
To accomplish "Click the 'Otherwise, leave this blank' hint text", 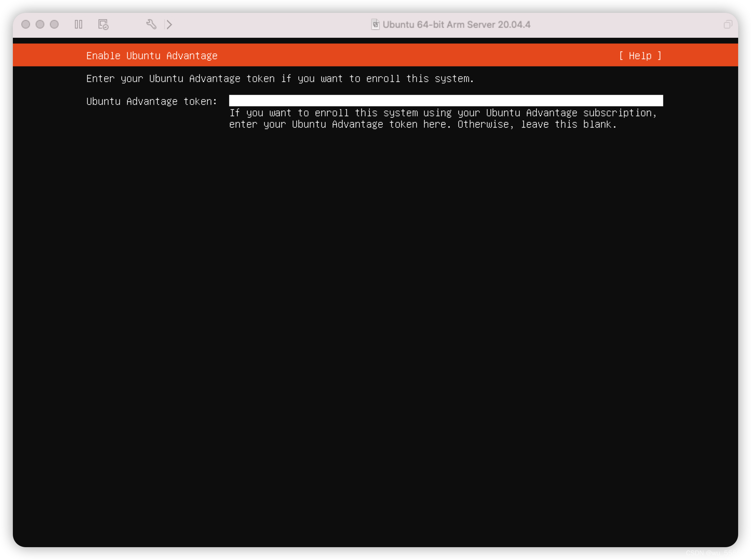I will (537, 124).
